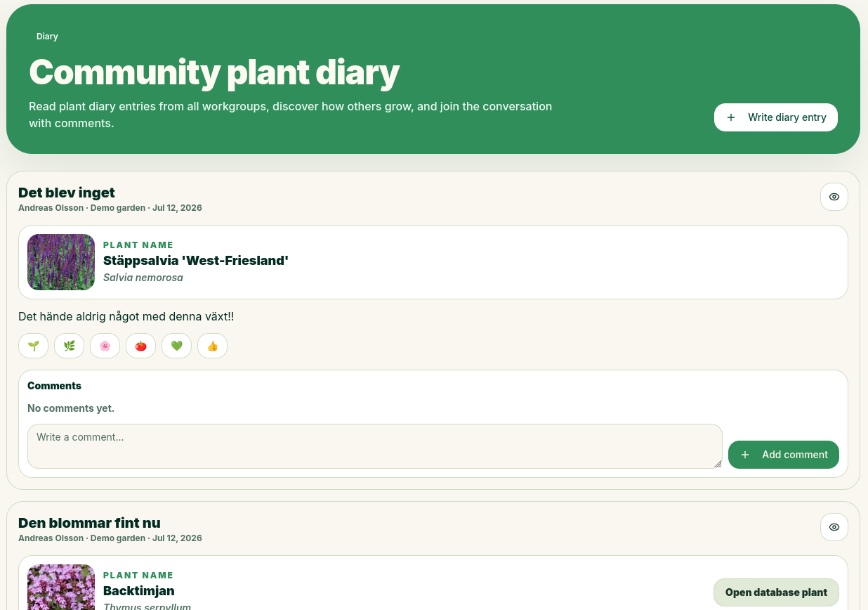Click the 'Diary' breadcrumb label
The image size is (868, 610).
click(x=47, y=37)
